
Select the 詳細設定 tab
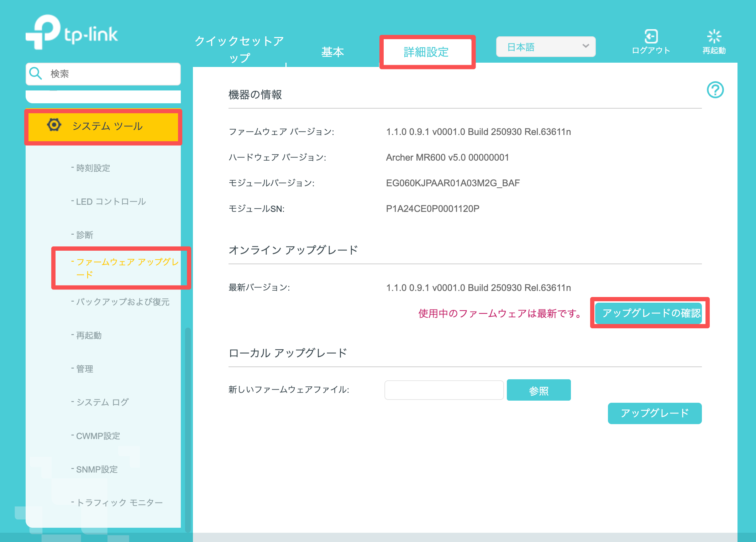pyautogui.click(x=426, y=52)
